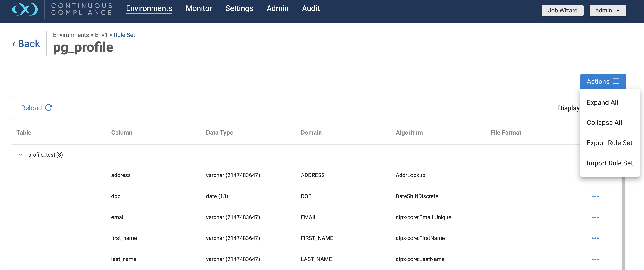The image size is (644, 270).
Task: Choose Import Rule Set option
Action: [610, 163]
